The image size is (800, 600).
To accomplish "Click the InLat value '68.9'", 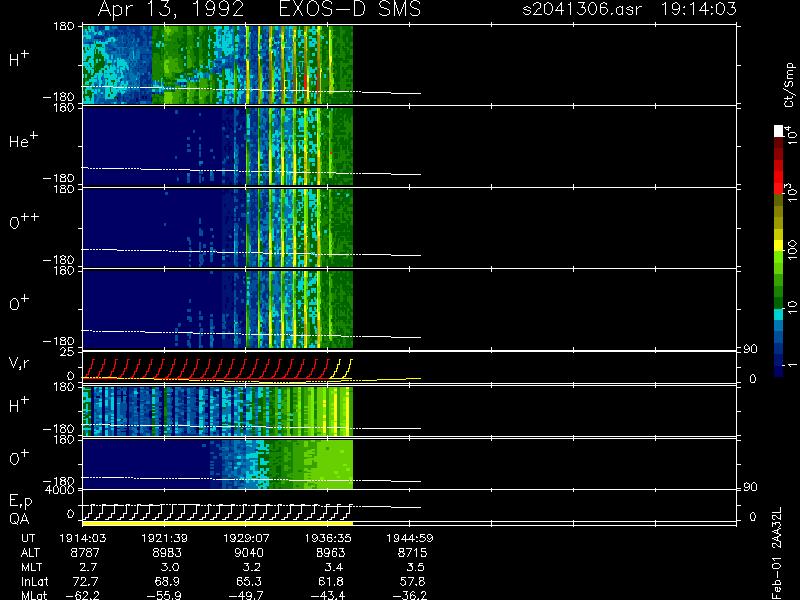I will [167, 581].
